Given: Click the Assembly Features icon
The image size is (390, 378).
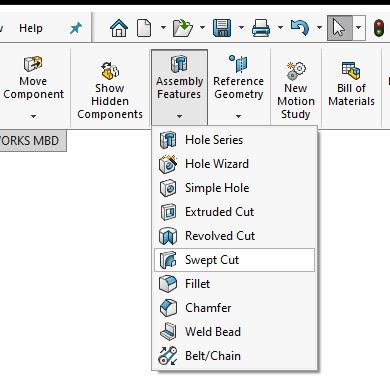Looking at the screenshot, I should (x=179, y=63).
